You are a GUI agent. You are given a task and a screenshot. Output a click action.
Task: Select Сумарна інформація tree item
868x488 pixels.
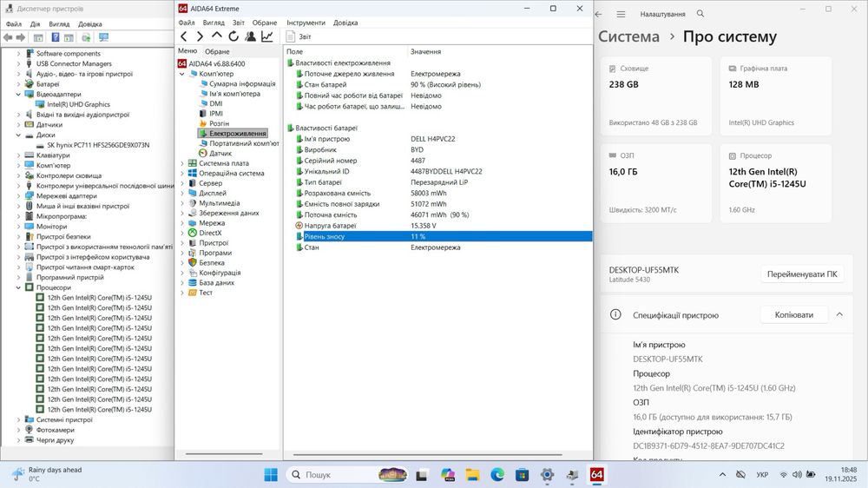(242, 83)
